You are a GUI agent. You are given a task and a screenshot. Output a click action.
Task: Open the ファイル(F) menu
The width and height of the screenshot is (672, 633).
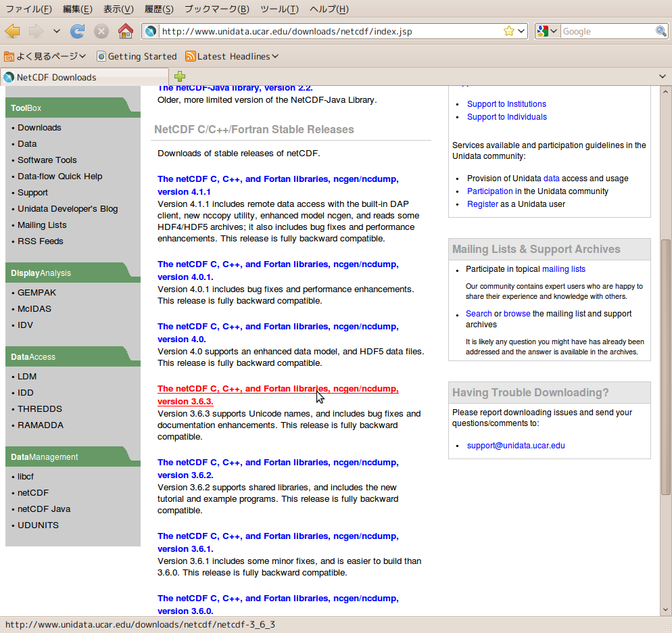pos(28,9)
